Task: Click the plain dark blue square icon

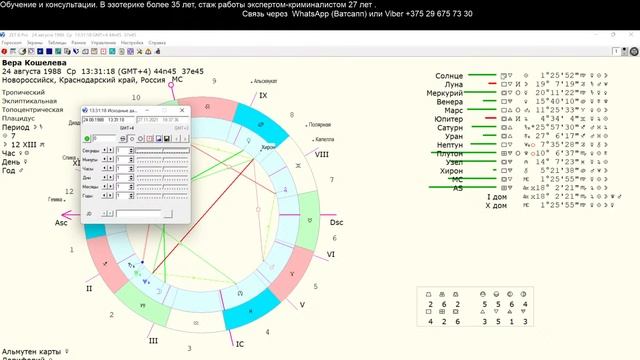Action: point(49,51)
